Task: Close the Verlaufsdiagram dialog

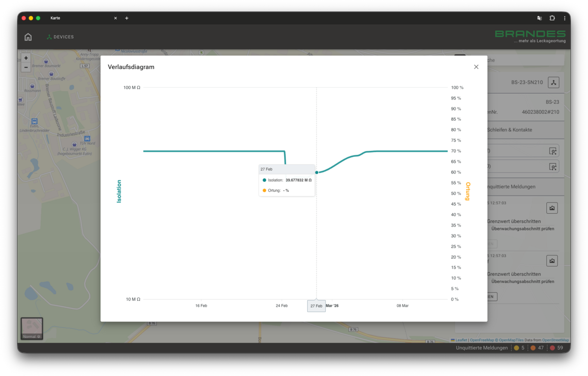Action: (x=476, y=67)
